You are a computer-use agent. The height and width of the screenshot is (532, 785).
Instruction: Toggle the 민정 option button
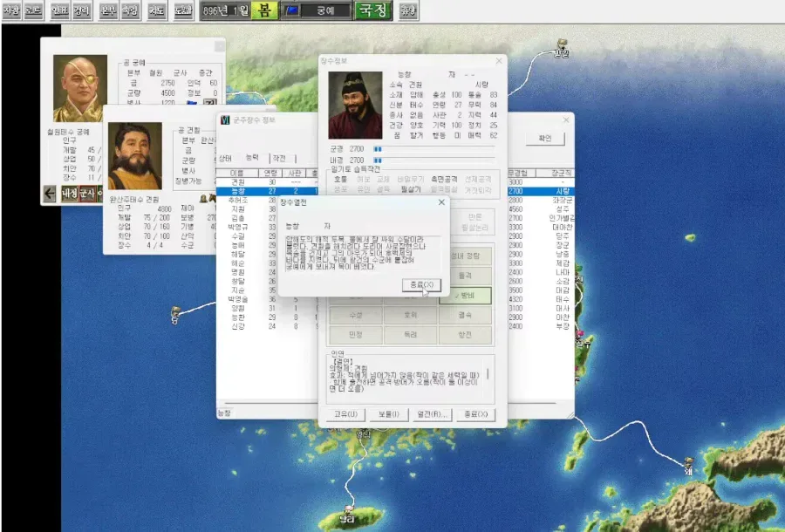[356, 335]
